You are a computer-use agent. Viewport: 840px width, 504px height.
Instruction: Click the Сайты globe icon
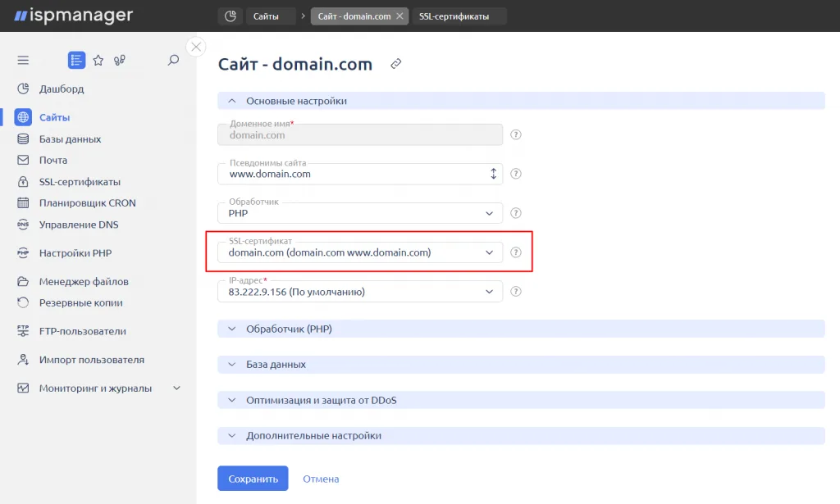click(23, 117)
